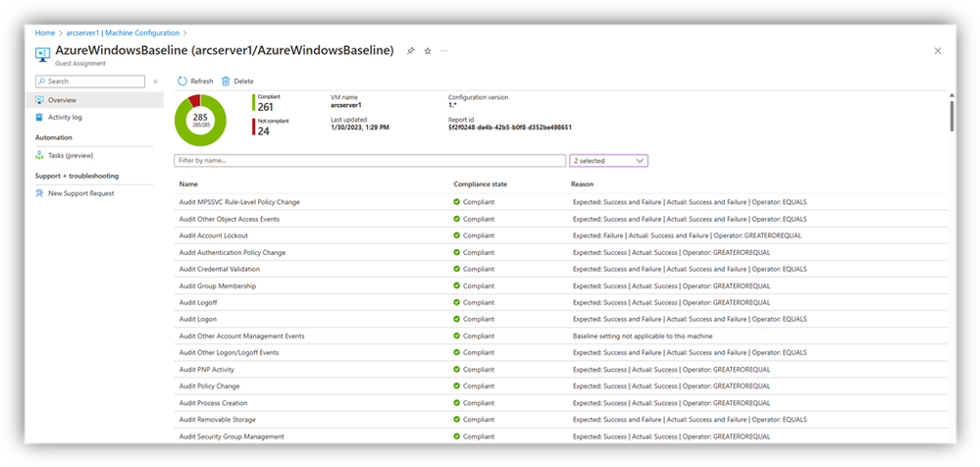Open the '2 selected' filter dropdown
This screenshot has width=980, height=467.
[609, 161]
